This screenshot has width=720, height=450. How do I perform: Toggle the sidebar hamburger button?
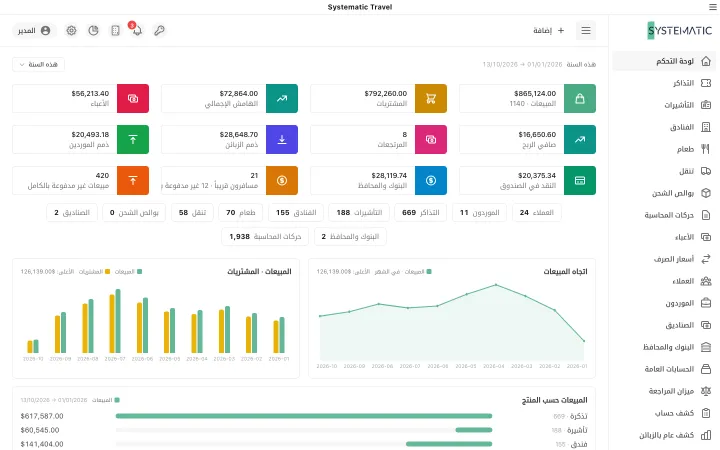click(x=586, y=30)
